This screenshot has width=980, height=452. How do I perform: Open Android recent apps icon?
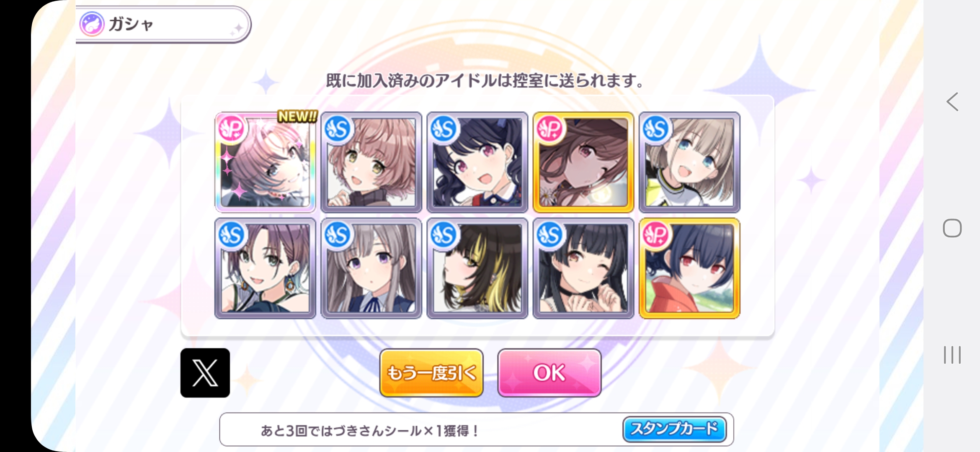(952, 355)
